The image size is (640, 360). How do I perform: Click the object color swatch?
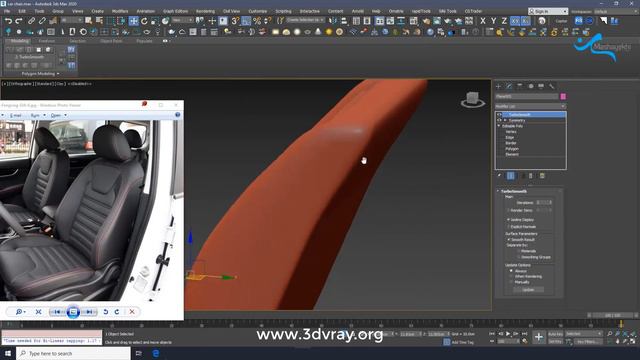pos(563,96)
